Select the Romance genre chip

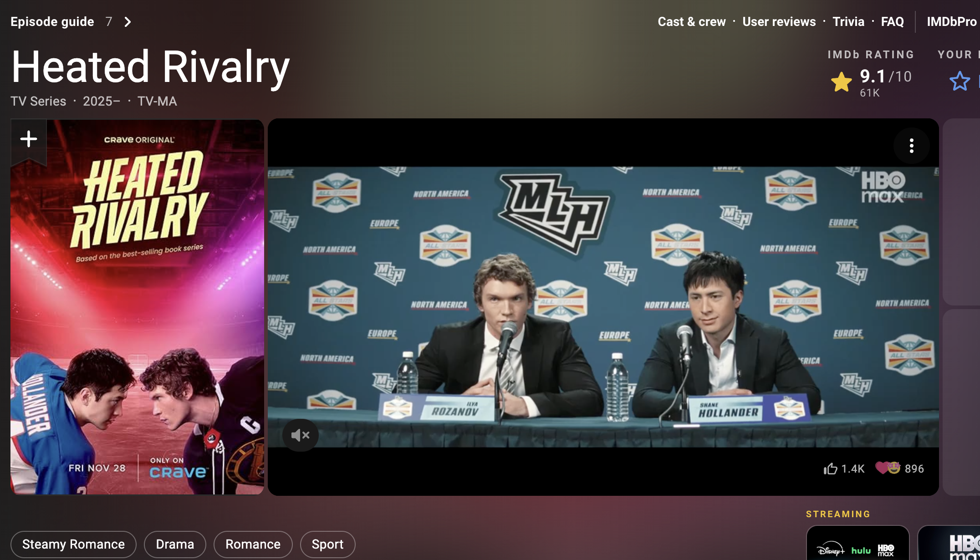[x=253, y=545]
